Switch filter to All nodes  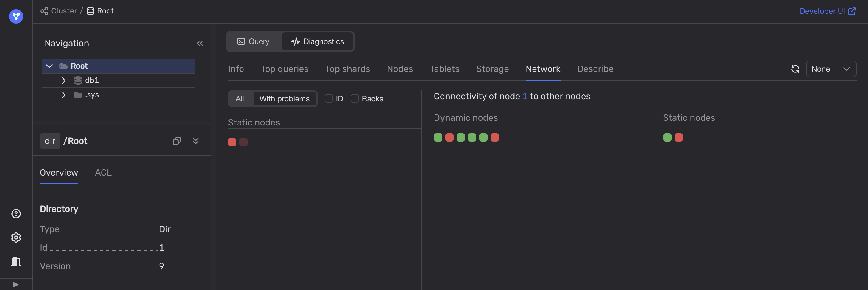click(x=240, y=98)
